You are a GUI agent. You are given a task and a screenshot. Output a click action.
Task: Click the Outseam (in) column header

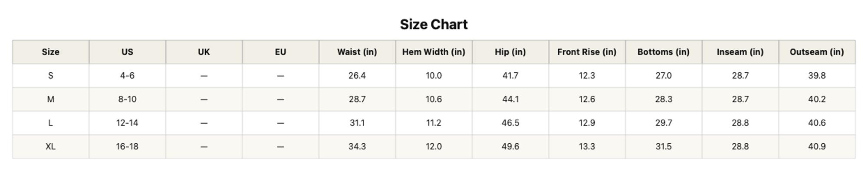click(x=817, y=52)
